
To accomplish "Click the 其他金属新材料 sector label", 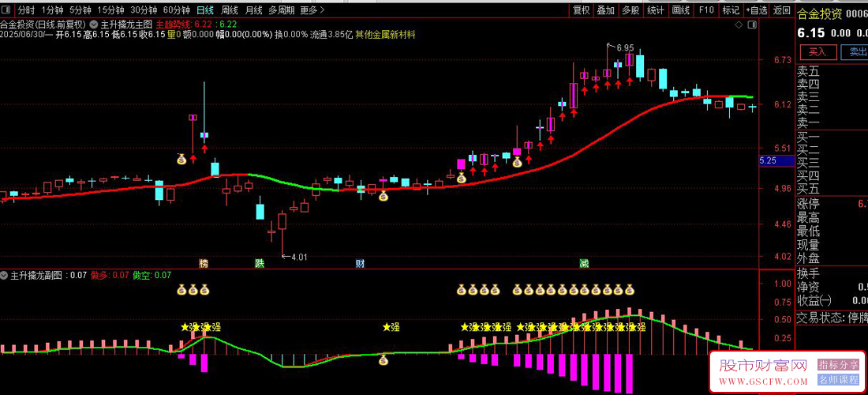I will tap(386, 34).
